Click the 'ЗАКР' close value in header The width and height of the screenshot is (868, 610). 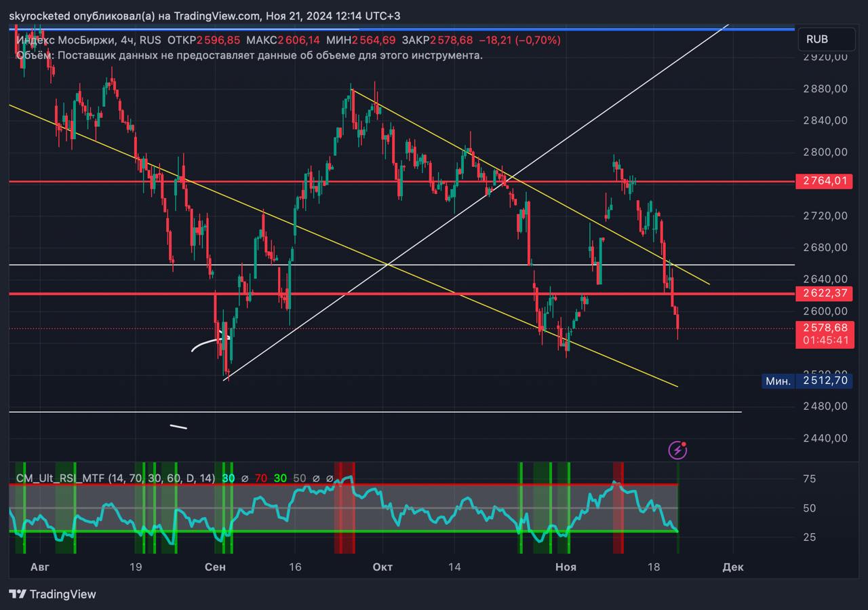pyautogui.click(x=451, y=40)
